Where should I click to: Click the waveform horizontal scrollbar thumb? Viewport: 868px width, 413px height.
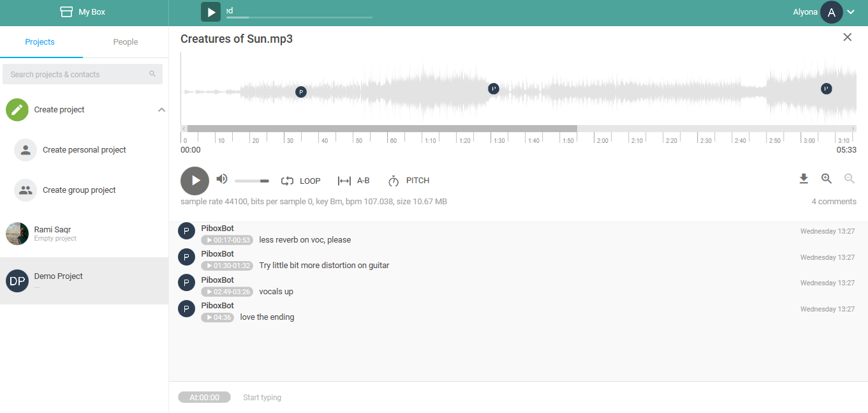(x=382, y=128)
